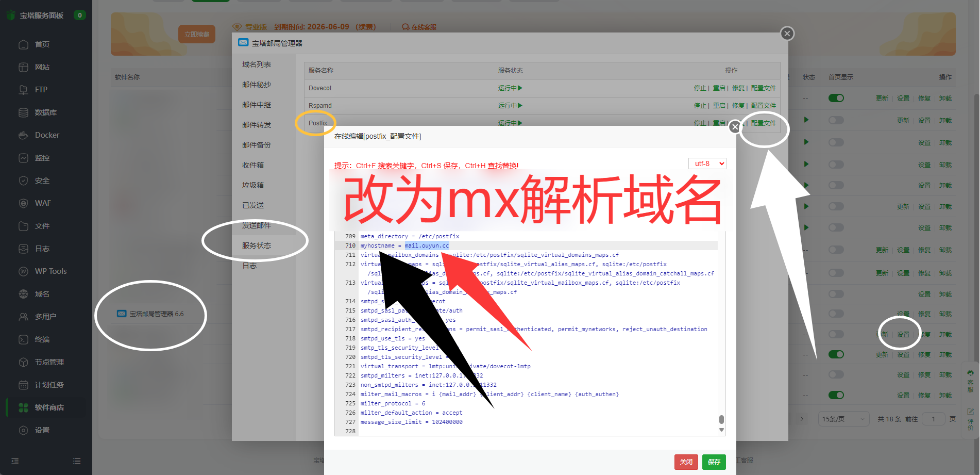The height and width of the screenshot is (475, 980).
Task: Open the utf-8 encoding dropdown
Action: coord(707,163)
